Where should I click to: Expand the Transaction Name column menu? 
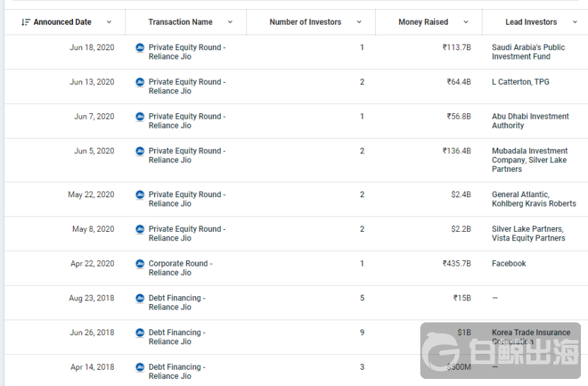231,23
